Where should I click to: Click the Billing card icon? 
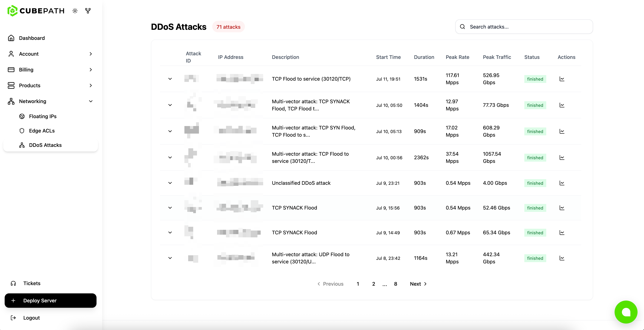[x=11, y=69]
